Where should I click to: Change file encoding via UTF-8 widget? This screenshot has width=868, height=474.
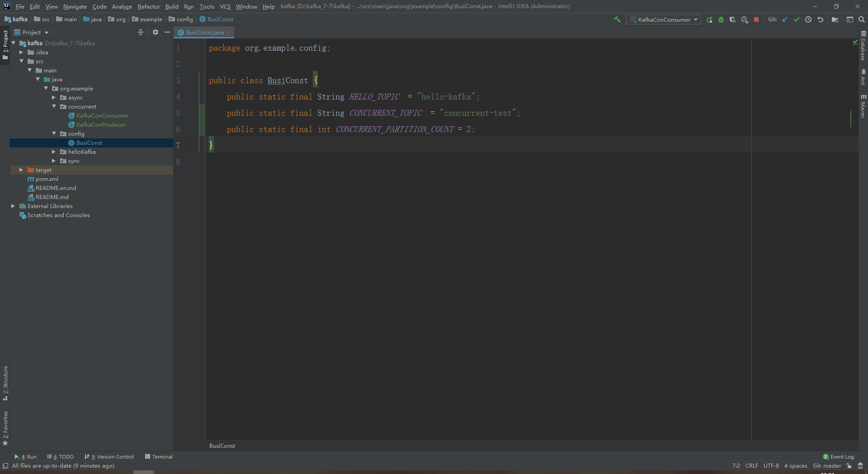pyautogui.click(x=771, y=466)
